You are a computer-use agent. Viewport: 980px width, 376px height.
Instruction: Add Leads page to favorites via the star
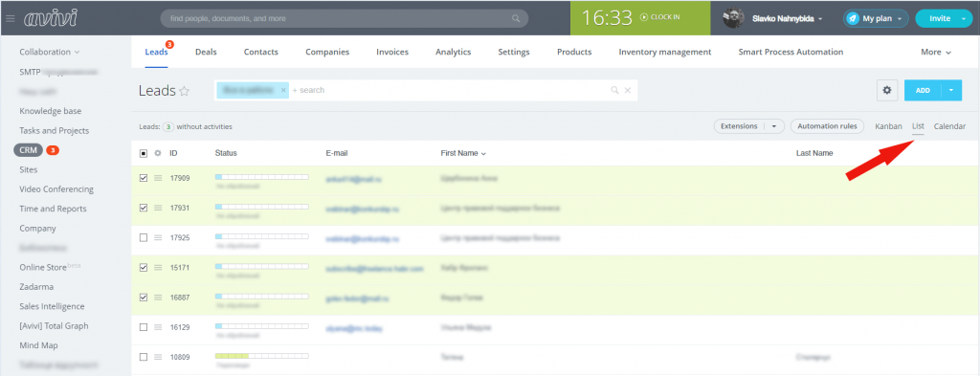pos(185,91)
